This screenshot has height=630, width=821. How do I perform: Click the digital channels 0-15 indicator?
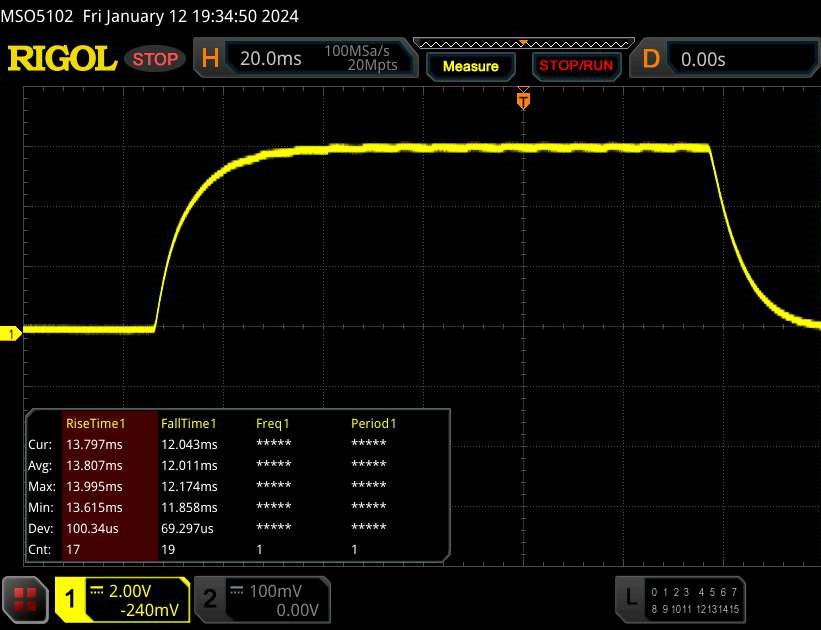click(x=695, y=600)
